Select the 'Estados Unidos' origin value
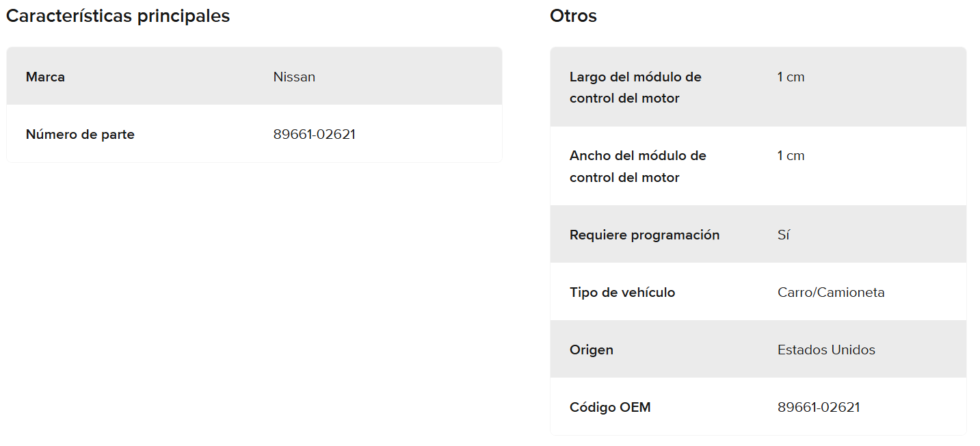Screen dimensions: 980x446 (826, 350)
